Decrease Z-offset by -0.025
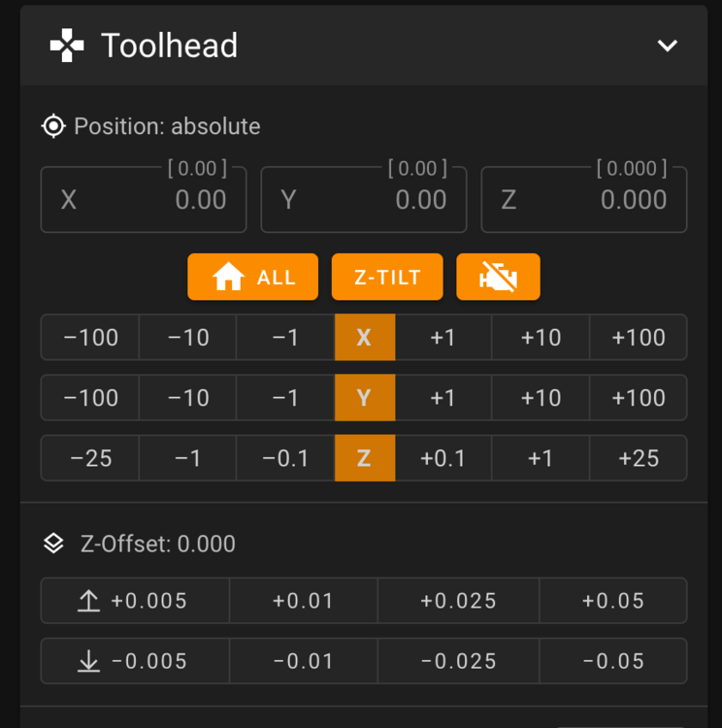Image resolution: width=722 pixels, height=728 pixels. (x=458, y=661)
